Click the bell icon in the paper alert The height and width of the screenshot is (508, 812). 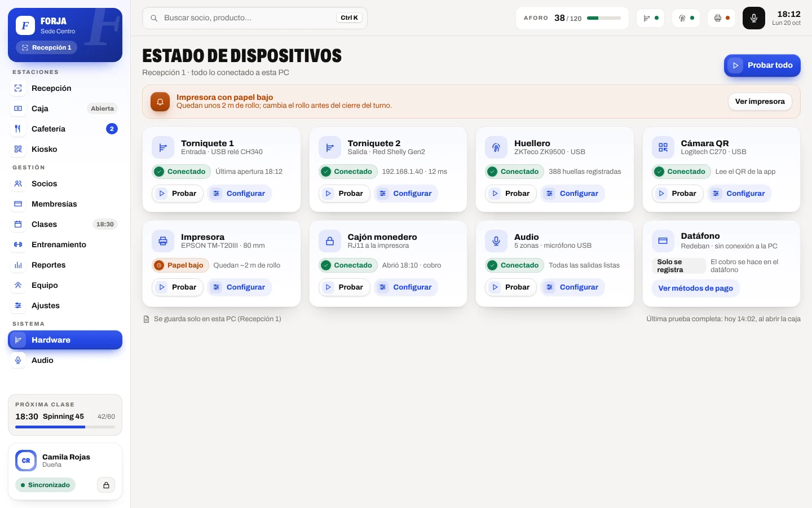click(160, 102)
